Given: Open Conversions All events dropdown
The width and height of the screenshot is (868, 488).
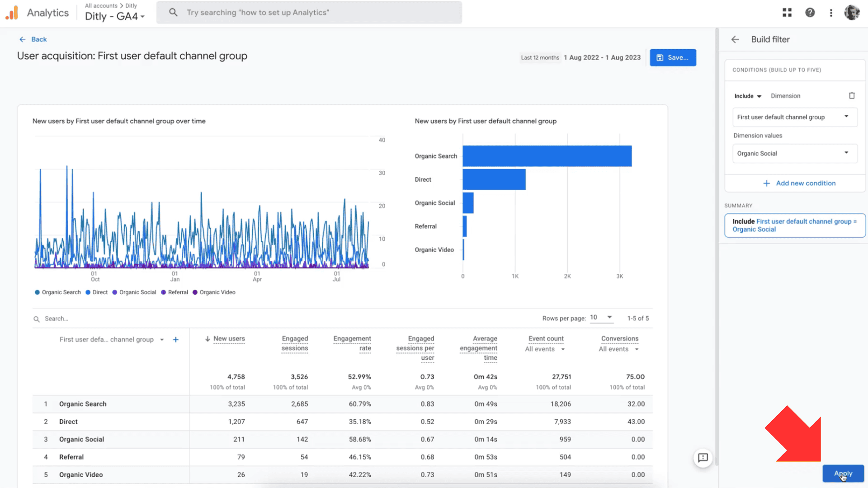Looking at the screenshot, I should pos(618,349).
